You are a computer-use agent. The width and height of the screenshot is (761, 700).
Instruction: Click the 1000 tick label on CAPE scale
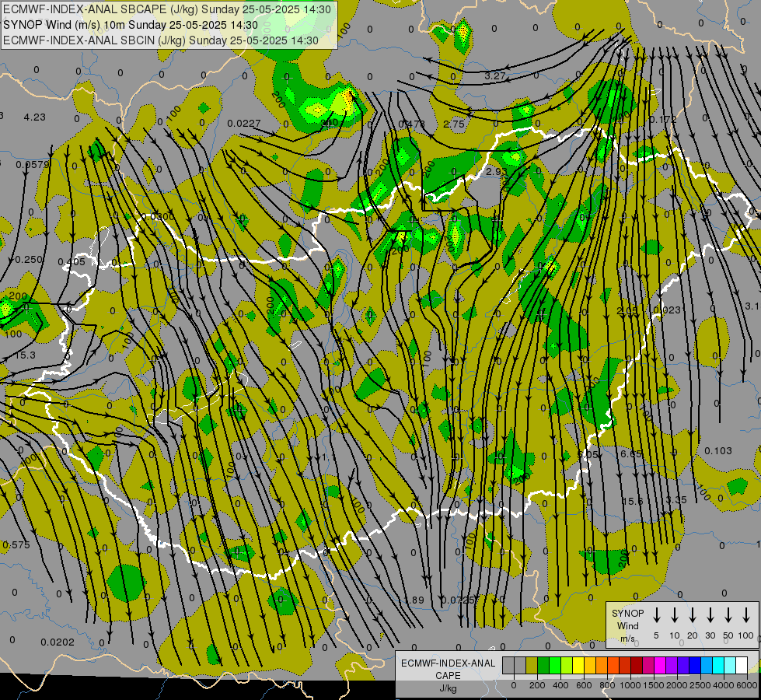coord(630,685)
